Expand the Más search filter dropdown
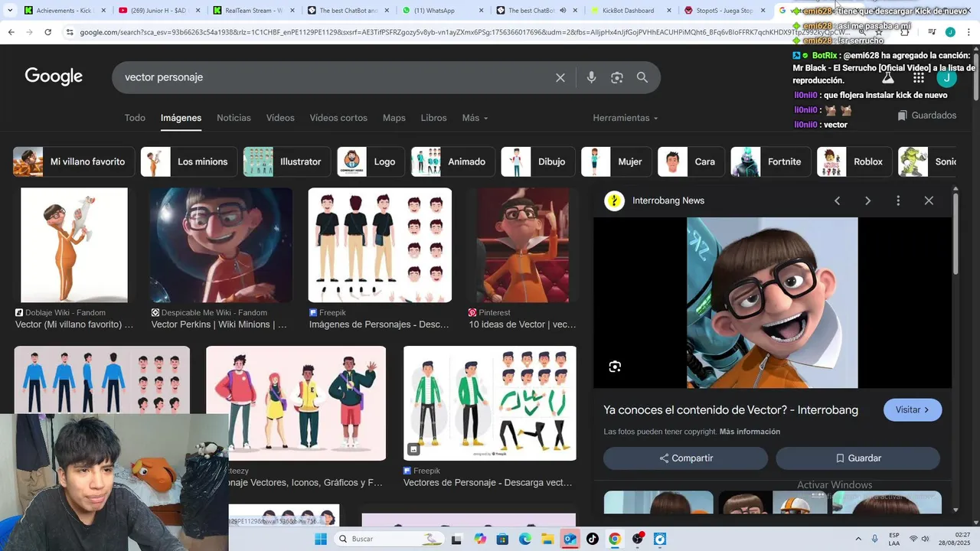Screen dimensions: 980x551 click(x=475, y=118)
